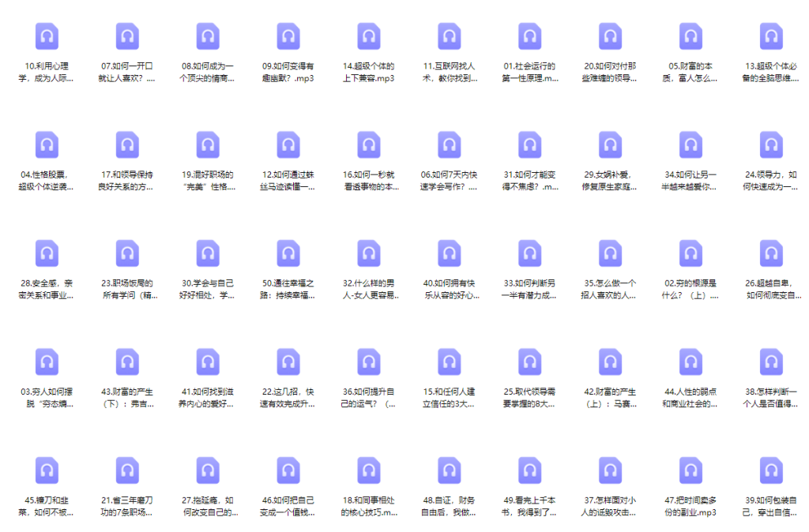This screenshot has width=809, height=532.
Task: Click the icon of file 50.通往幸福之路
Action: coord(288,253)
